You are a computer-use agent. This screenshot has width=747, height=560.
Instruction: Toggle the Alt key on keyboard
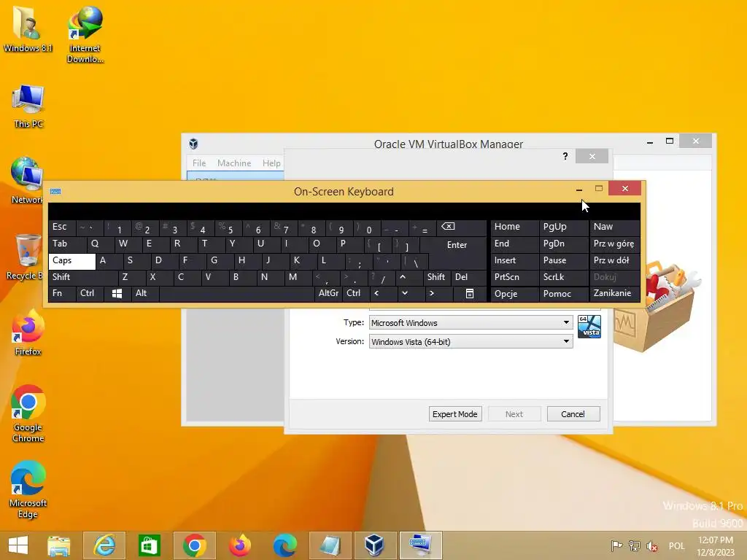point(145,293)
